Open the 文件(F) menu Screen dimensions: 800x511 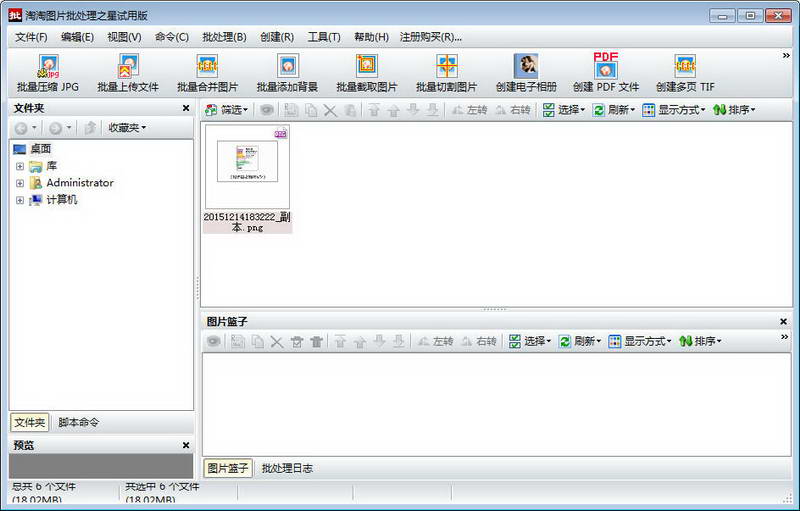point(31,37)
